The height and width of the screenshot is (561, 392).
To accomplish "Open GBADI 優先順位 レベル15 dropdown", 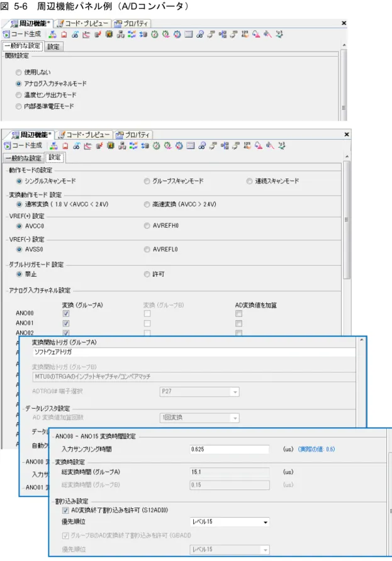I will click(230, 549).
